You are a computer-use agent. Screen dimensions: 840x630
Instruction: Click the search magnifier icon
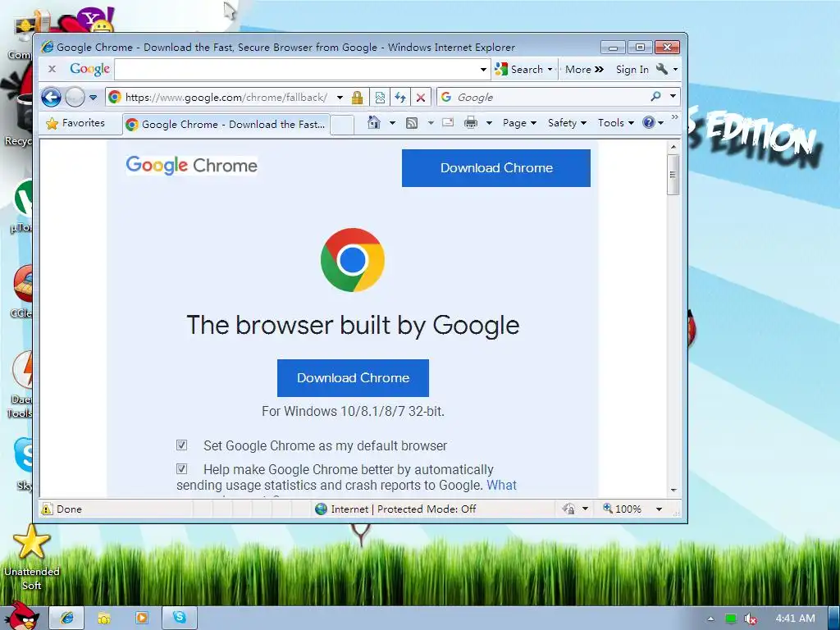[x=655, y=97]
